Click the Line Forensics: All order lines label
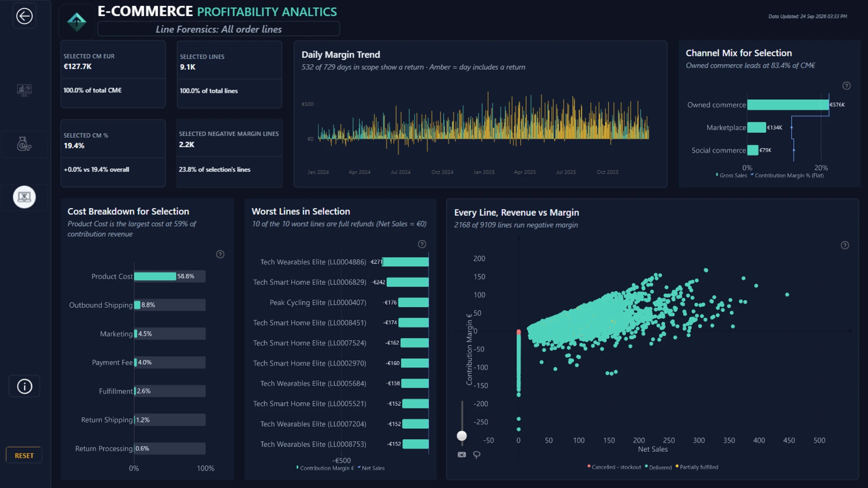868x488 pixels. click(x=219, y=29)
